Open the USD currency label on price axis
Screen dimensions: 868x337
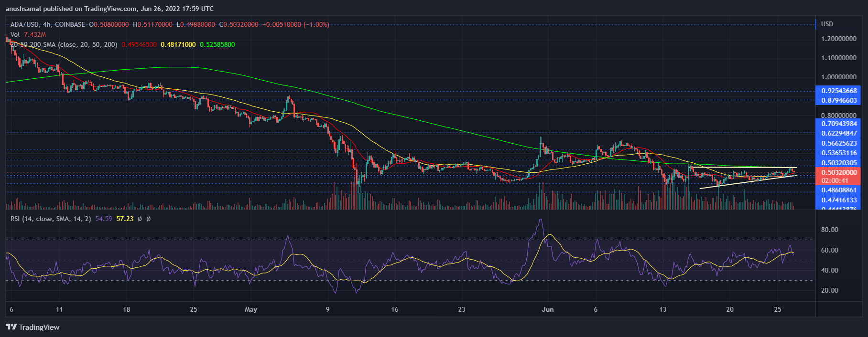point(827,24)
